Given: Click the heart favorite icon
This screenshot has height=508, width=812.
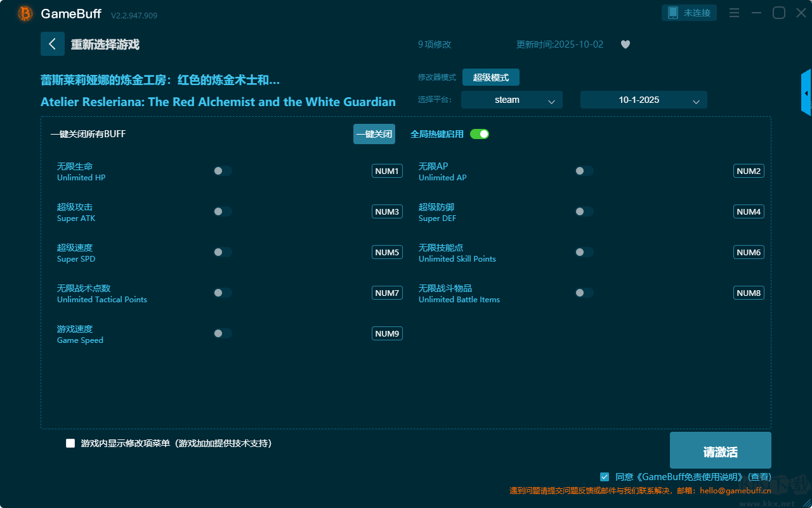Looking at the screenshot, I should click(625, 44).
